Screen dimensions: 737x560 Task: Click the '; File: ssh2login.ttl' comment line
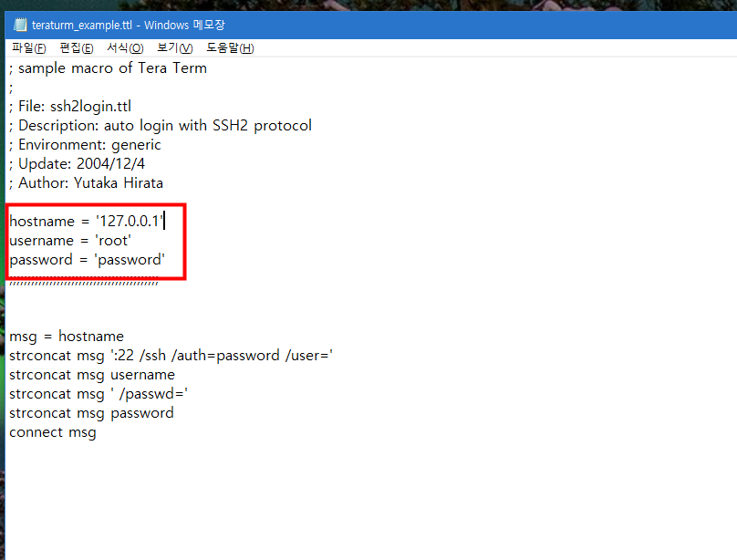[x=70, y=106]
